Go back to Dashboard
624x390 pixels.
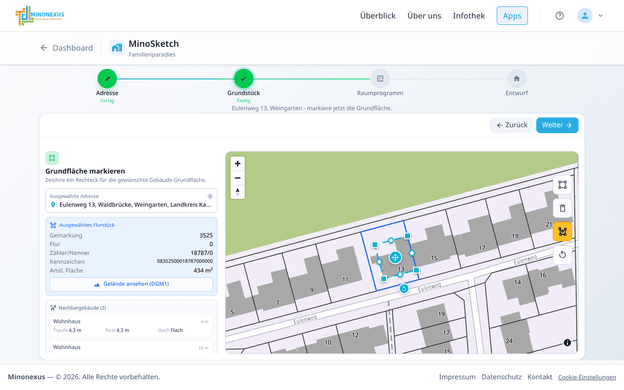coord(67,48)
